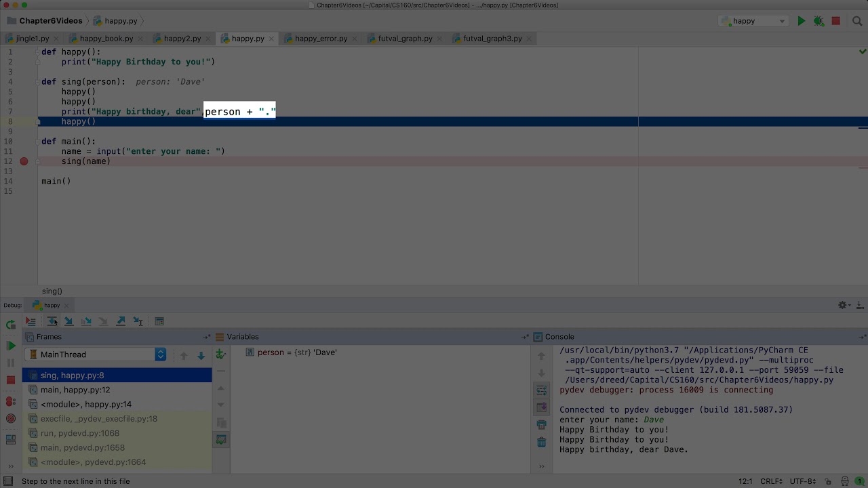Open the futval_graph3.py editor tab
The width and height of the screenshot is (868, 488).
click(492, 39)
